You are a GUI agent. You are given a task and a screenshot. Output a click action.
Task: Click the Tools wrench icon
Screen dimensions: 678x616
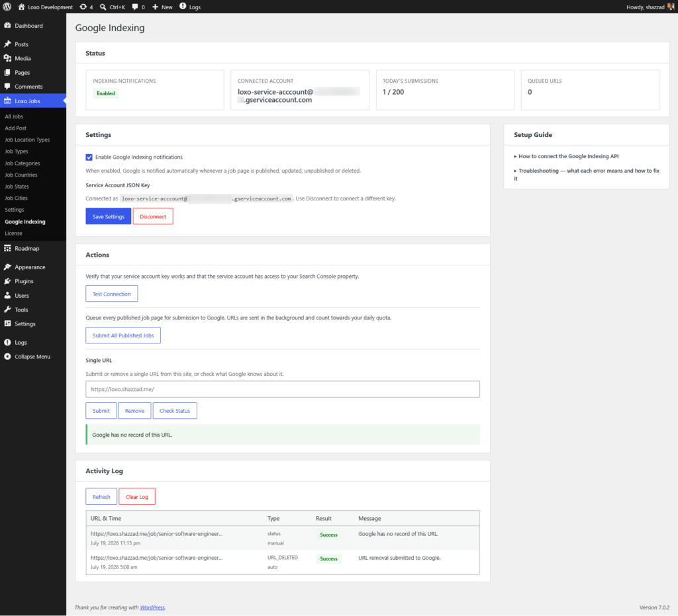click(7, 310)
